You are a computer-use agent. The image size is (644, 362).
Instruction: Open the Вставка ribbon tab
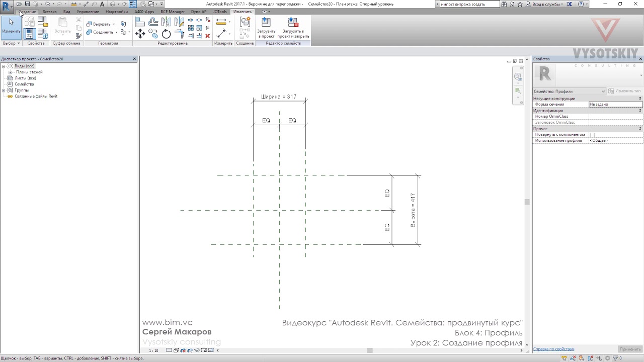pyautogui.click(x=49, y=12)
